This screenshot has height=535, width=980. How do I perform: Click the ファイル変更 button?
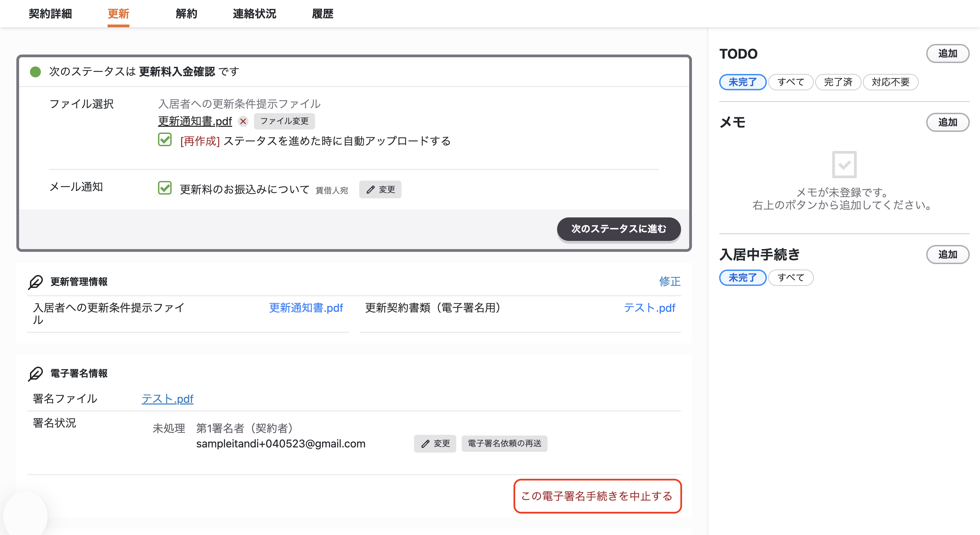click(284, 121)
